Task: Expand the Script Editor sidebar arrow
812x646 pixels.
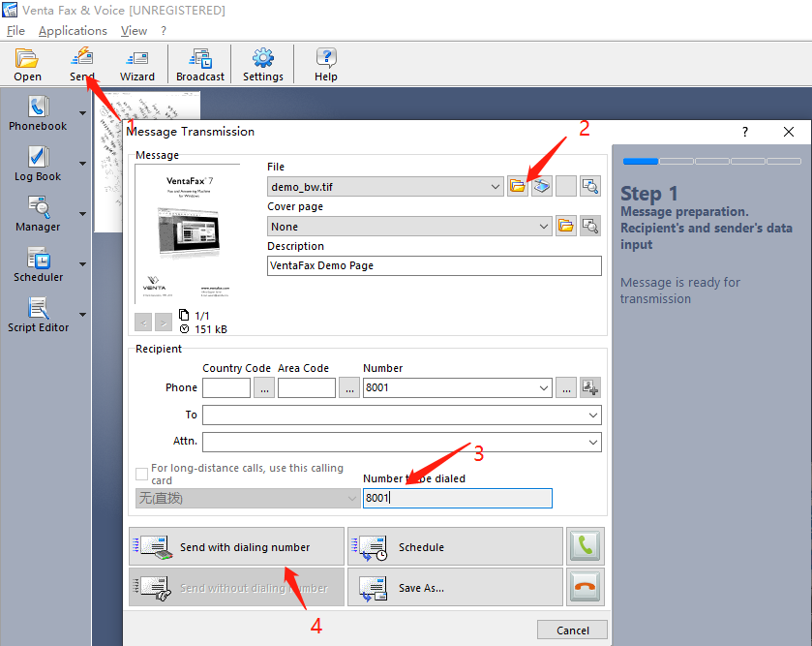Action: click(83, 315)
